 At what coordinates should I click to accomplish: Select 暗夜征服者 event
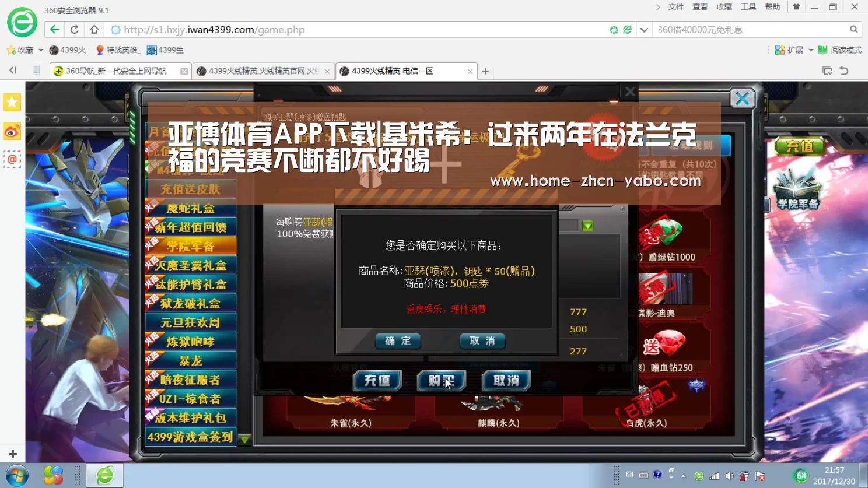[190, 380]
